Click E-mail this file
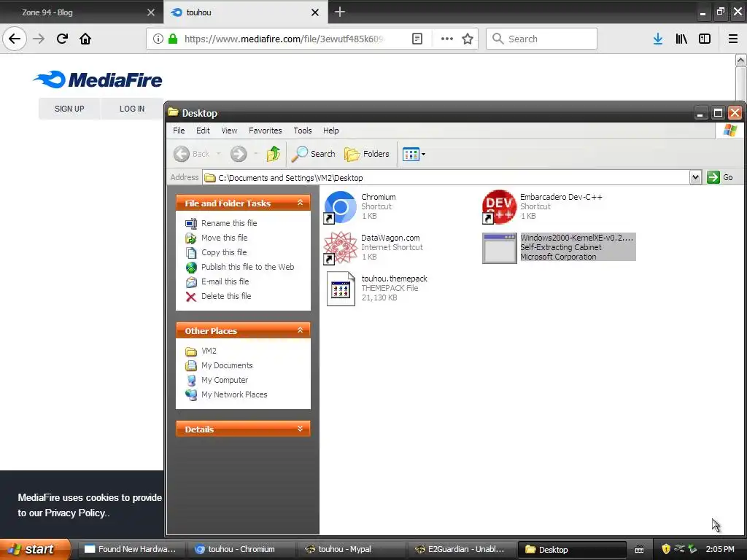Viewport: 747px width, 560px height. click(x=225, y=281)
